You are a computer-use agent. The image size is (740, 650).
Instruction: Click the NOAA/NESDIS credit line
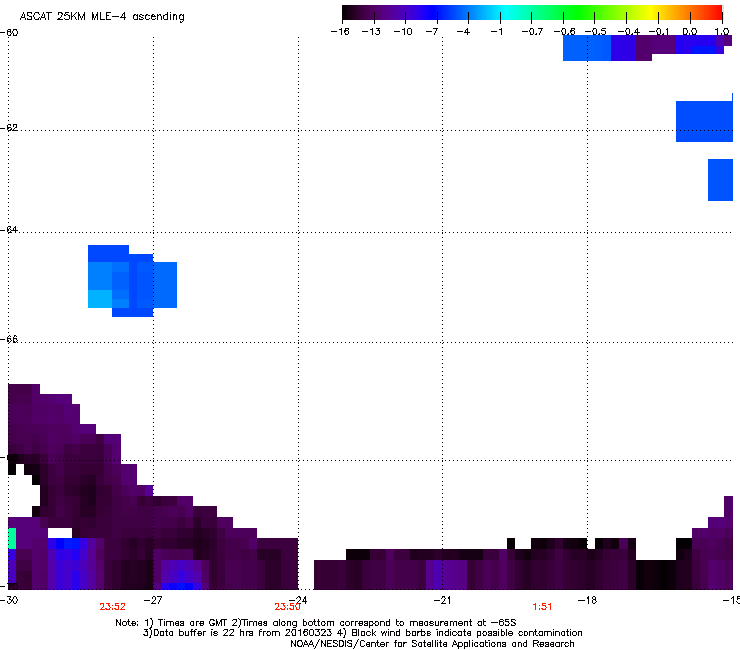coord(432,644)
